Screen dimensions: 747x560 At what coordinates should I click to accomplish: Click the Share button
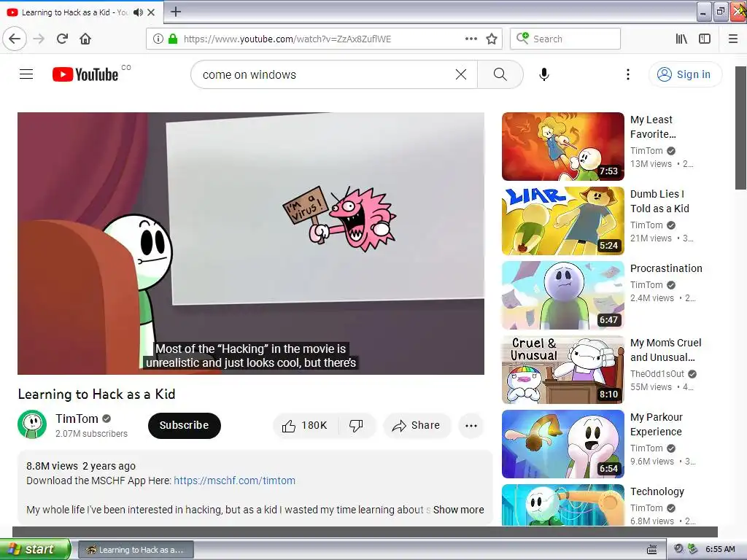(416, 425)
